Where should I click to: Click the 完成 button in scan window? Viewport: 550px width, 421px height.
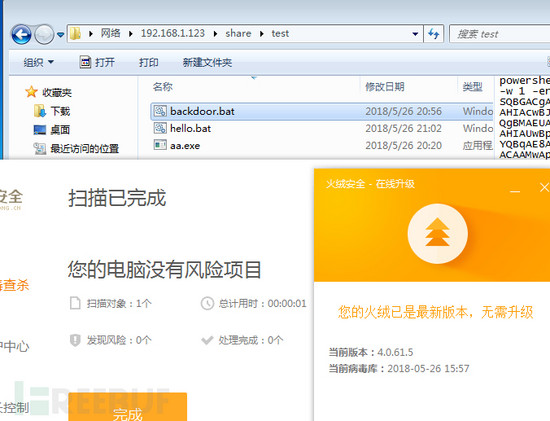128,407
